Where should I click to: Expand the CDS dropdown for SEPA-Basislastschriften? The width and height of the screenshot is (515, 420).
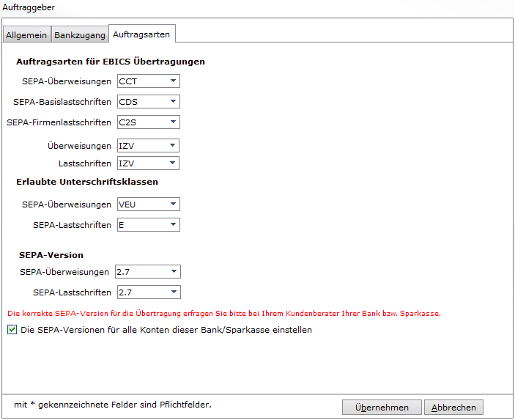coord(149,102)
